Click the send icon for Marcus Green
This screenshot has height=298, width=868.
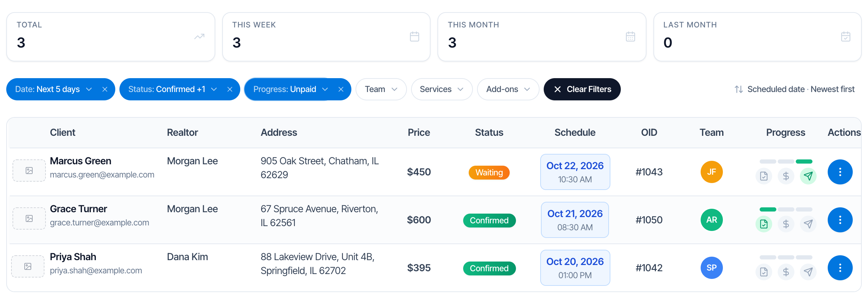808,176
